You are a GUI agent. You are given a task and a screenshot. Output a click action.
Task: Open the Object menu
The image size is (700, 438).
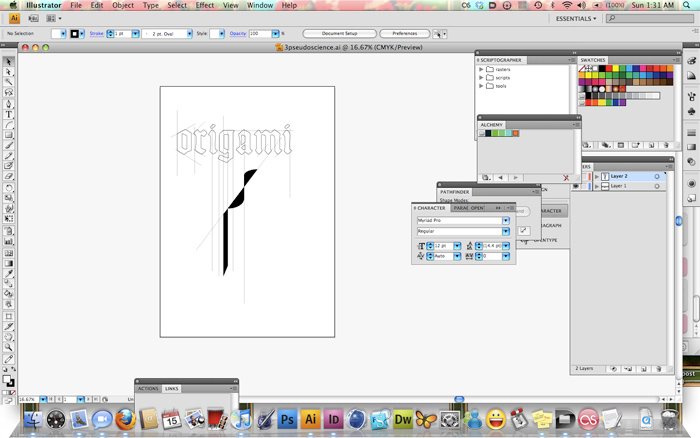tap(123, 5)
